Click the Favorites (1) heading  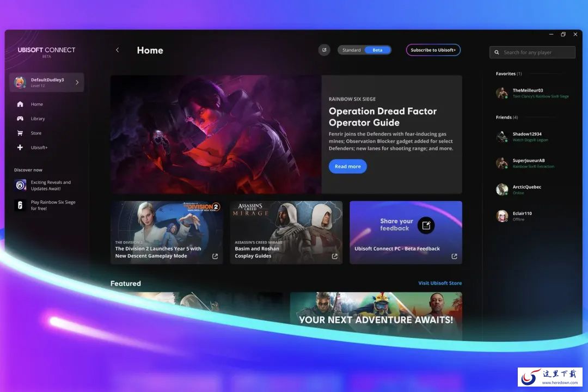point(509,73)
